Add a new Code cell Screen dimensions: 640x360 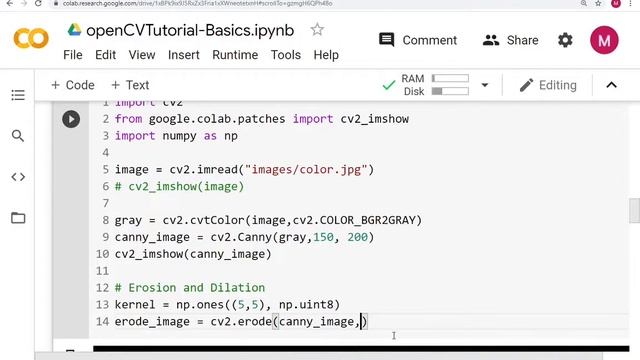(73, 85)
